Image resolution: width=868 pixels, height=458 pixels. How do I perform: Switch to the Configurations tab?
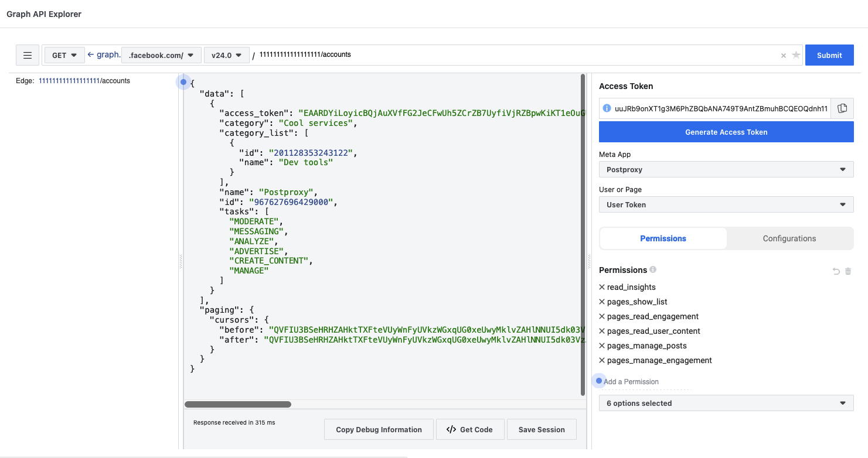click(789, 238)
